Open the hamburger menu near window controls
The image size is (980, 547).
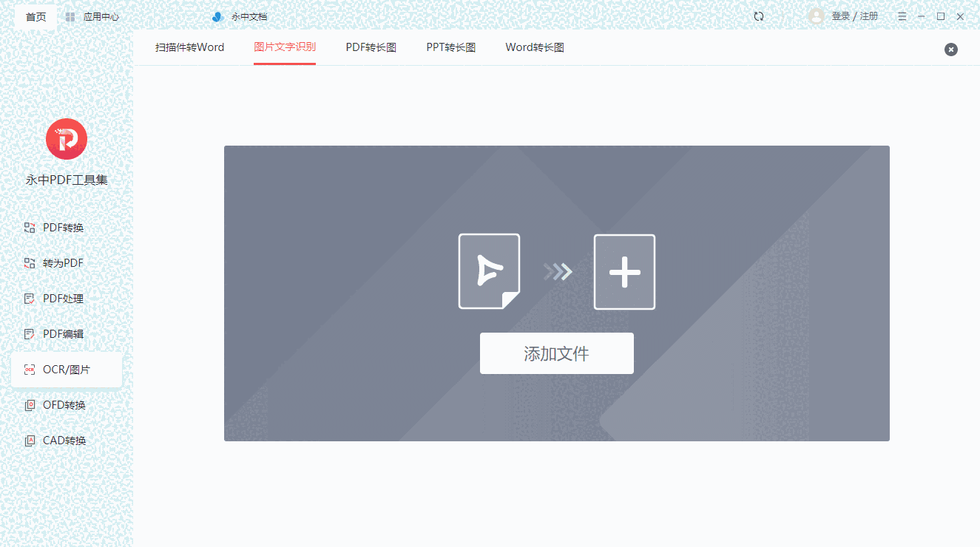click(x=901, y=16)
